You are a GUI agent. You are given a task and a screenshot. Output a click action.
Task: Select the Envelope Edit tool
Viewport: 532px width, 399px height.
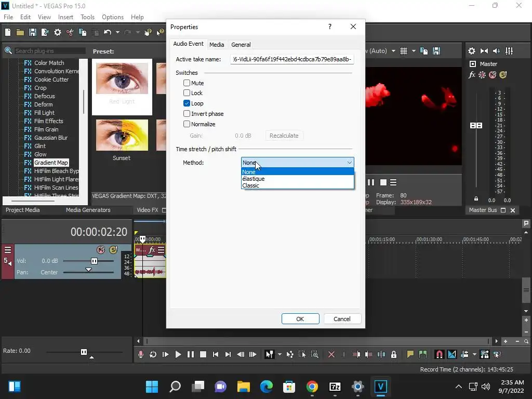(290, 354)
